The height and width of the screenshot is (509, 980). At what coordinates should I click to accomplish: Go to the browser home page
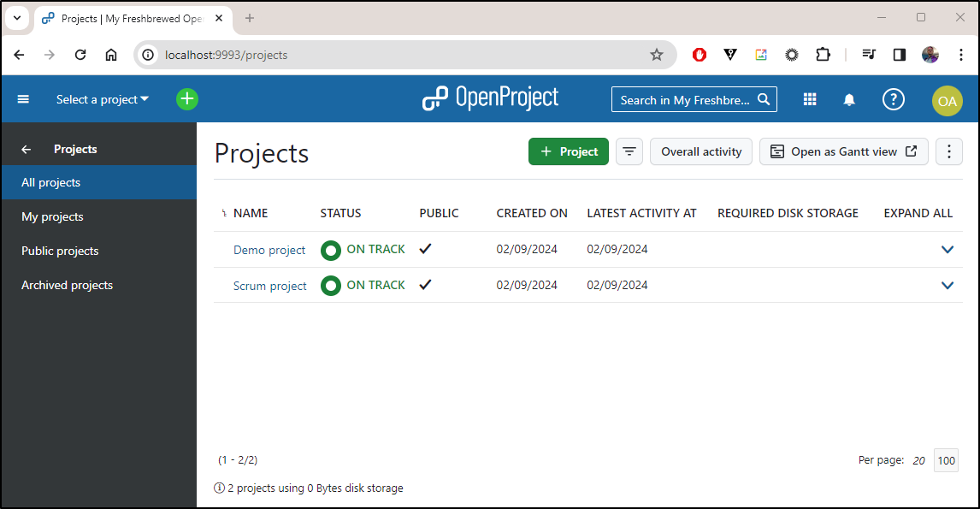(x=111, y=55)
